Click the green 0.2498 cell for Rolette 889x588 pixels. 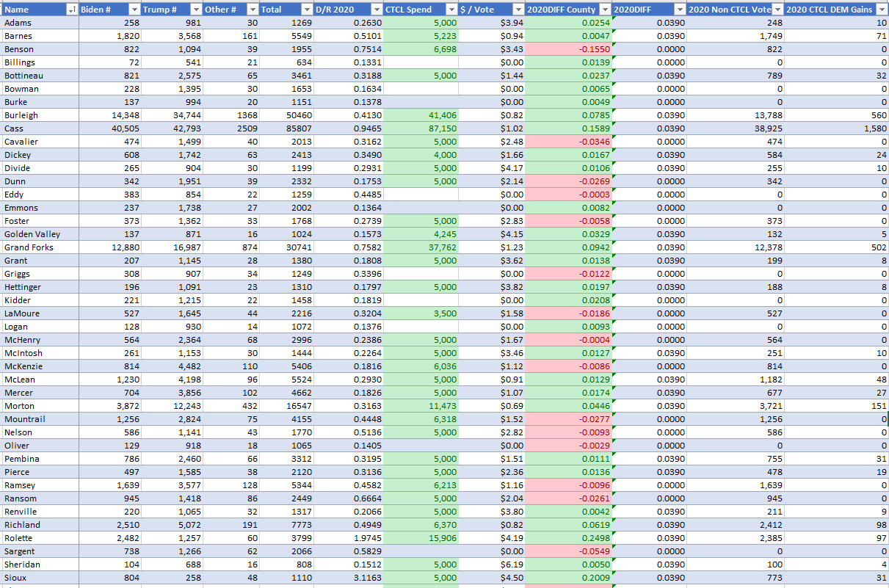(569, 538)
